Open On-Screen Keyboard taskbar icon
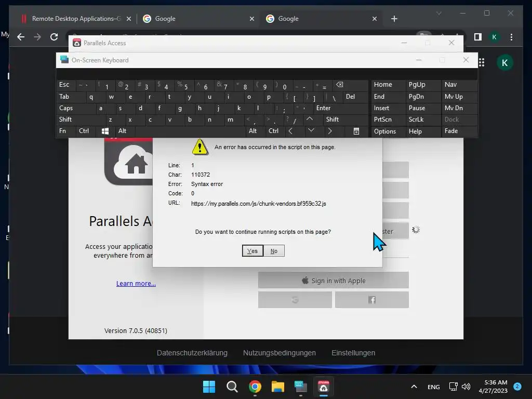The image size is (532, 399). tap(301, 387)
